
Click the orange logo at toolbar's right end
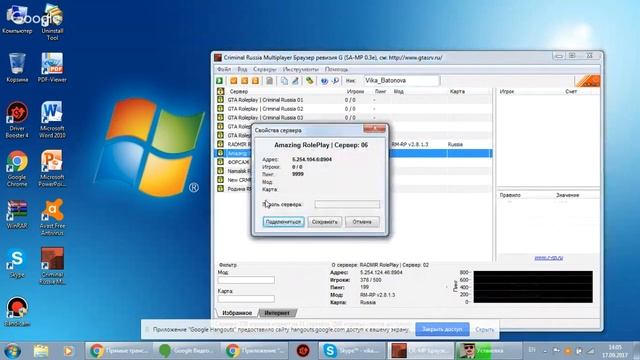tap(587, 80)
